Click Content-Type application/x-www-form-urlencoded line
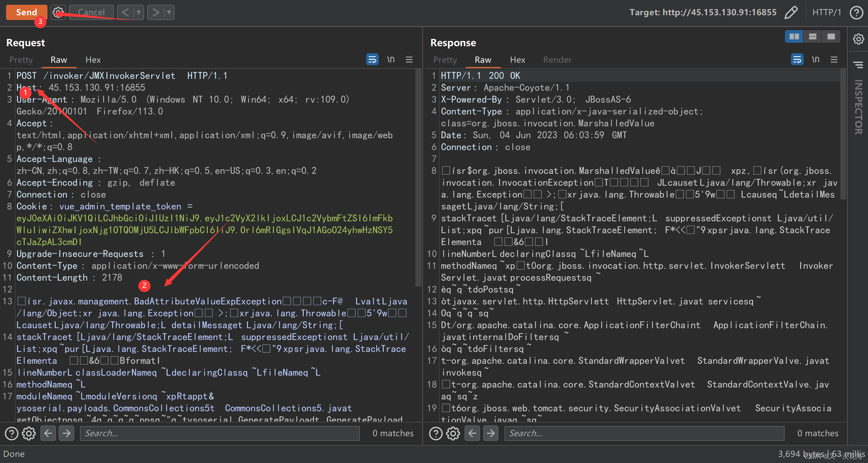Screen dimensions: 868x463 click(138, 266)
